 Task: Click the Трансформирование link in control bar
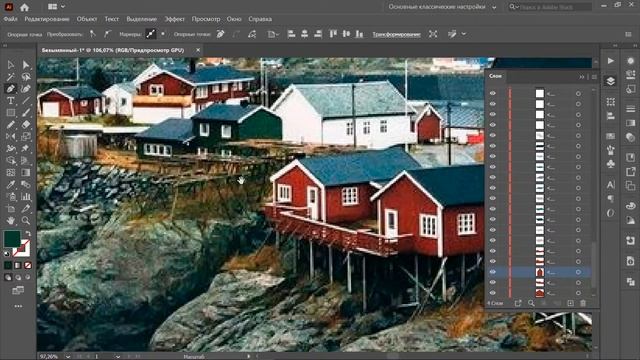click(396, 34)
